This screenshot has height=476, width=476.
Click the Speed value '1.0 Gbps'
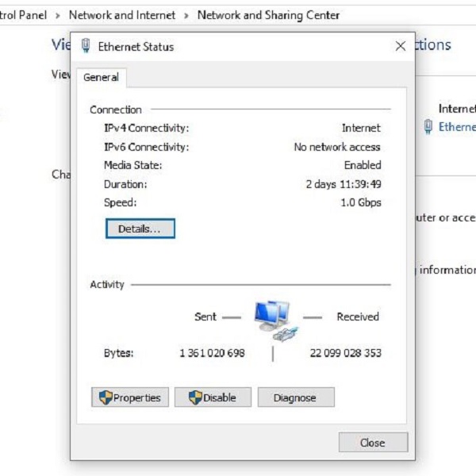(x=361, y=202)
